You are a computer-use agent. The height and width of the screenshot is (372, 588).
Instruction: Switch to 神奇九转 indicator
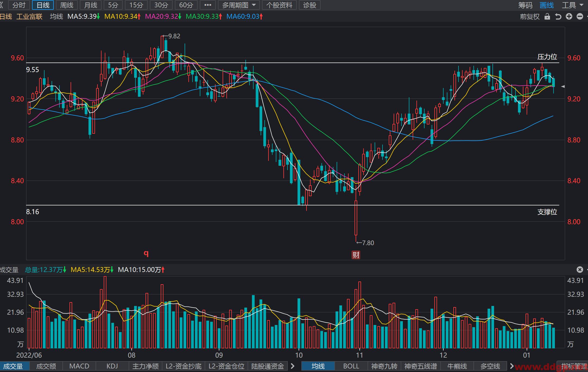pyautogui.click(x=384, y=366)
